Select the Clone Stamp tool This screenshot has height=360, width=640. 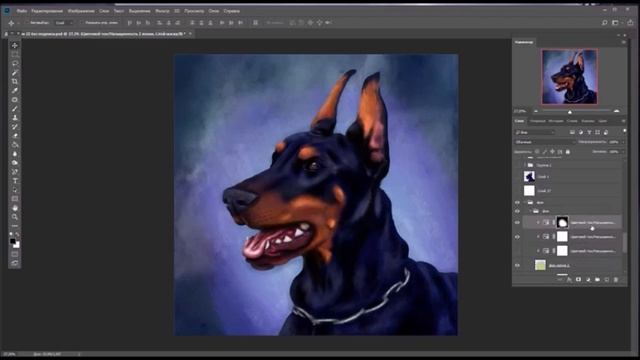[15, 118]
